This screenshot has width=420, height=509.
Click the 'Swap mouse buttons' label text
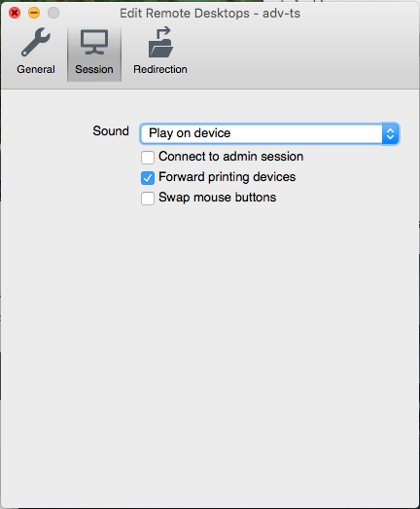(218, 198)
